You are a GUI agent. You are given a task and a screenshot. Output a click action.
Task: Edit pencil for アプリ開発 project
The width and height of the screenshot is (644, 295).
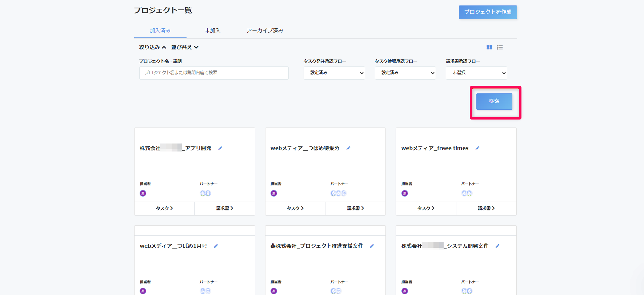pos(220,148)
